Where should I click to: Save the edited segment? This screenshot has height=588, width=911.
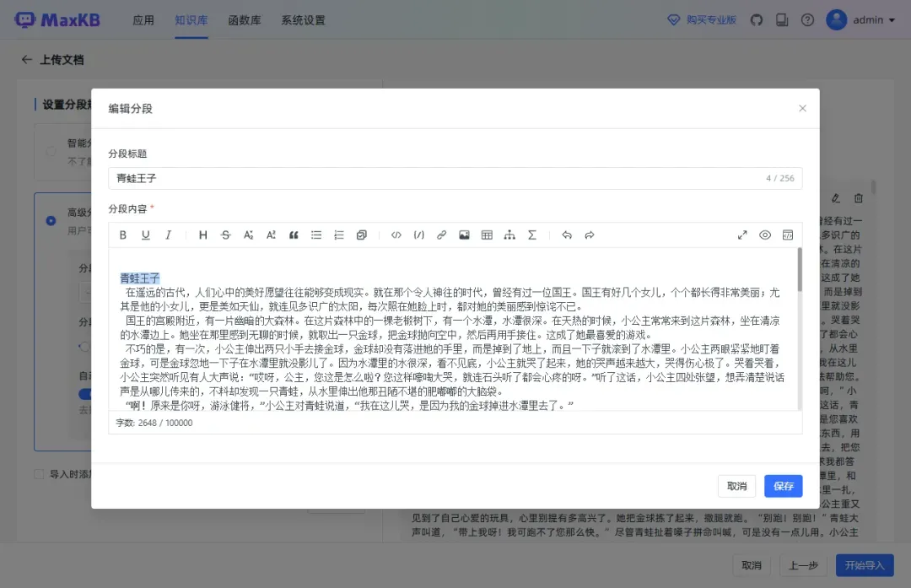(x=783, y=486)
